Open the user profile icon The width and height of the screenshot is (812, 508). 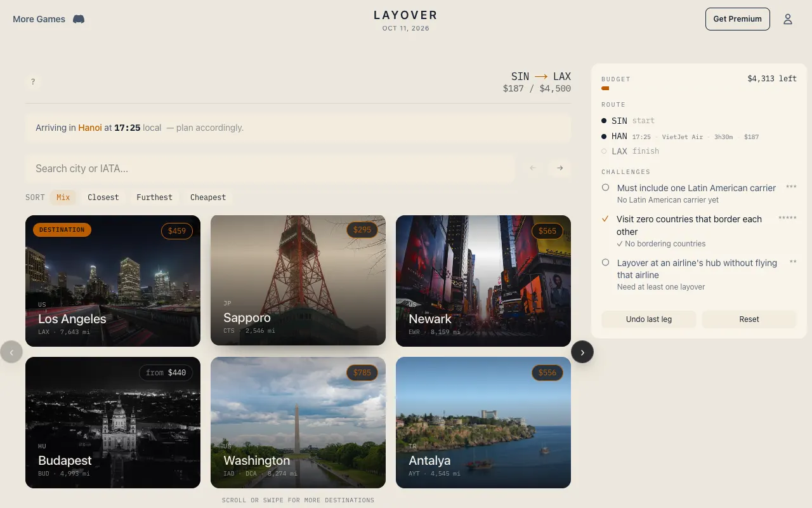pyautogui.click(x=788, y=19)
